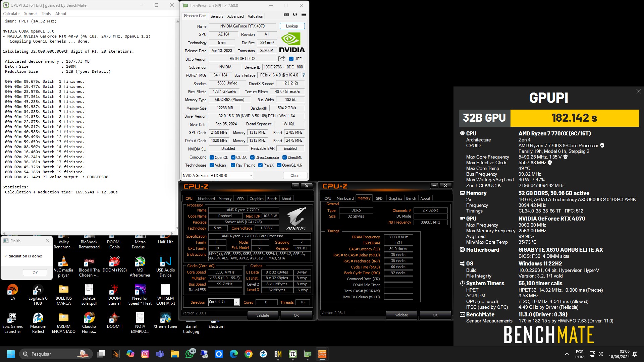Open the Calculate menu in GPUPI
644x362 pixels.
(11, 14)
